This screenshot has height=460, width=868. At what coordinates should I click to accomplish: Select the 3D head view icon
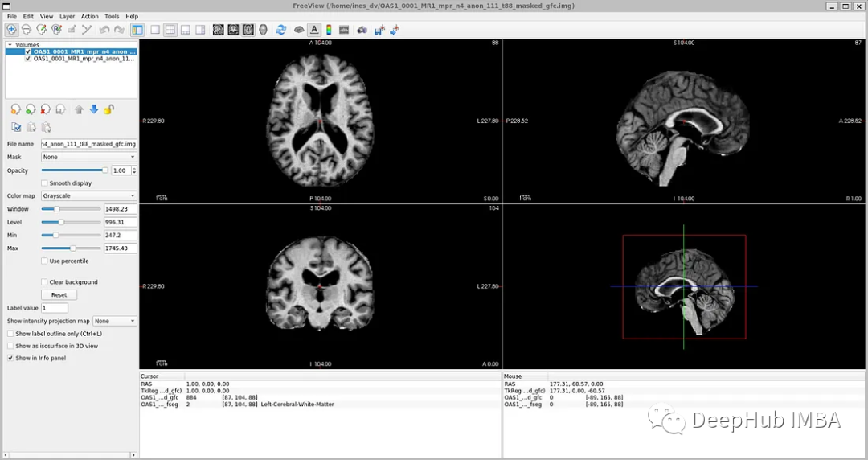click(x=264, y=30)
